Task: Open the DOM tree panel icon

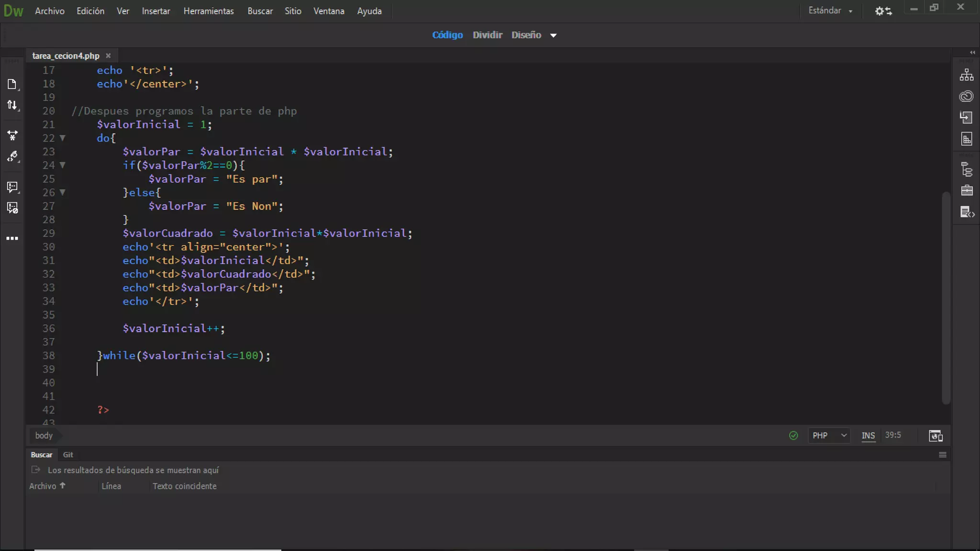Action: 966,170
